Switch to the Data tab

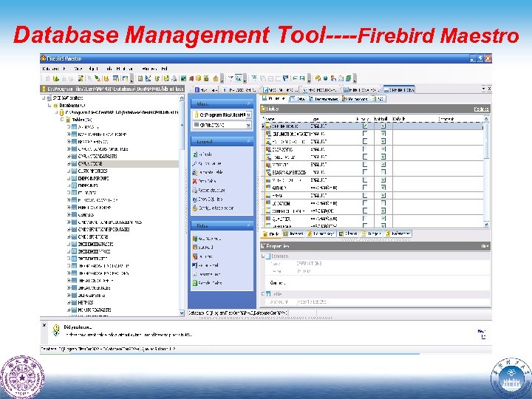(x=297, y=99)
